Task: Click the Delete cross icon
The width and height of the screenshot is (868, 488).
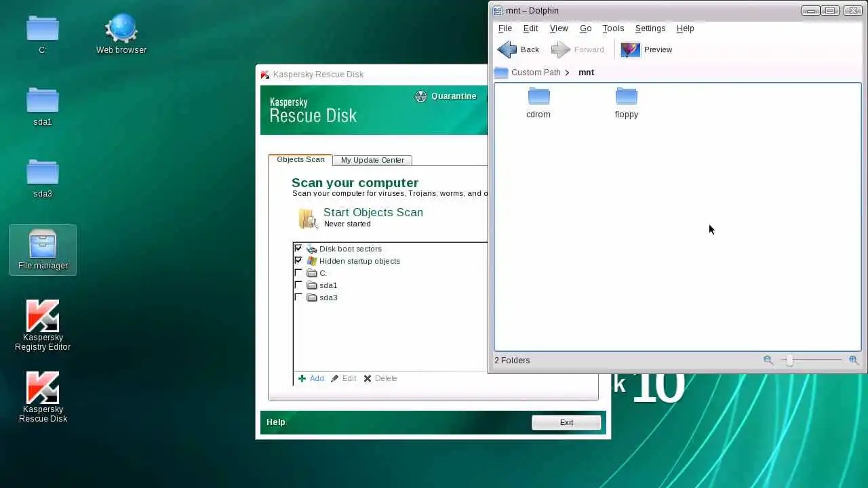Action: point(368,378)
